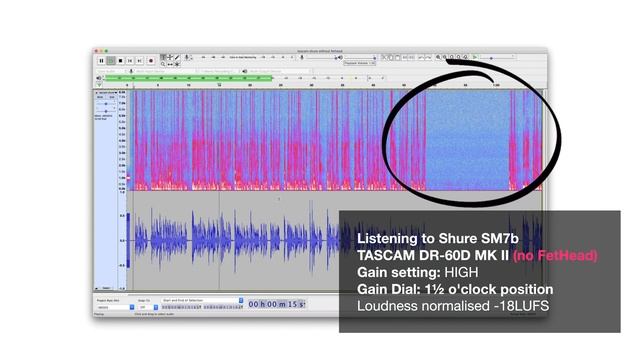
Task: Click the Zoom In magnifier icon
Action: (438, 58)
